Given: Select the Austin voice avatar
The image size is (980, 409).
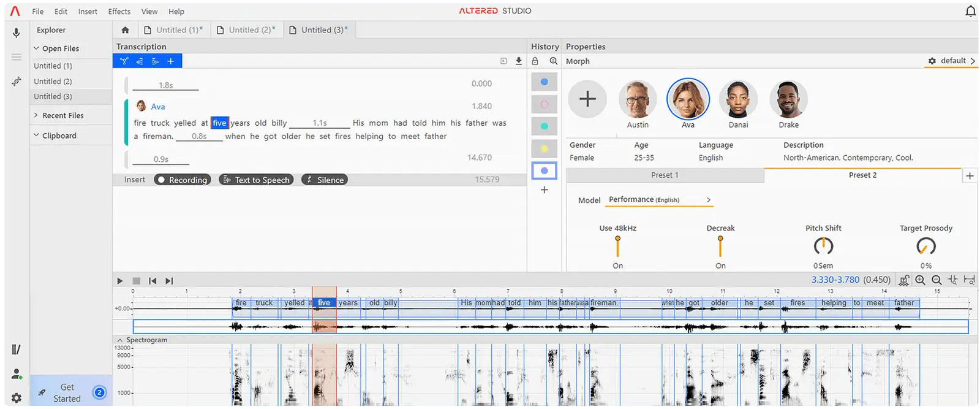Looking at the screenshot, I should coord(638,99).
